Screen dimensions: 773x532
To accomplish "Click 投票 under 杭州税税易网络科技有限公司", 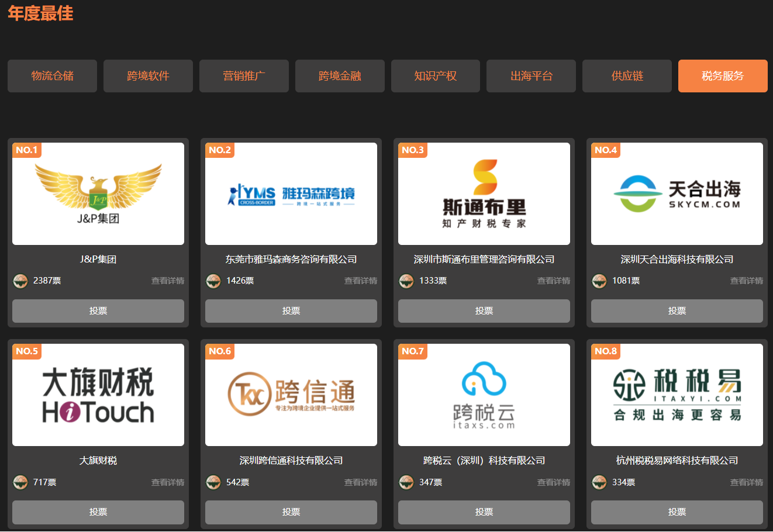I will click(677, 512).
